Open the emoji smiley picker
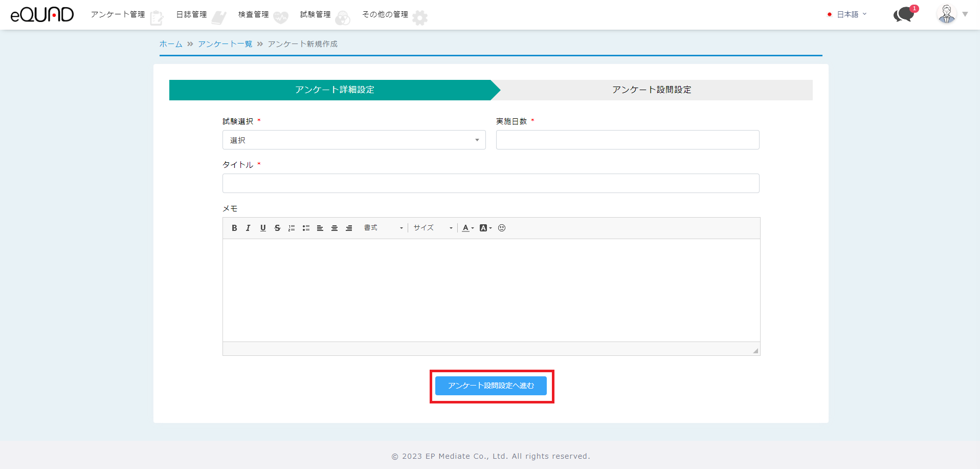This screenshot has width=980, height=469. [502, 228]
